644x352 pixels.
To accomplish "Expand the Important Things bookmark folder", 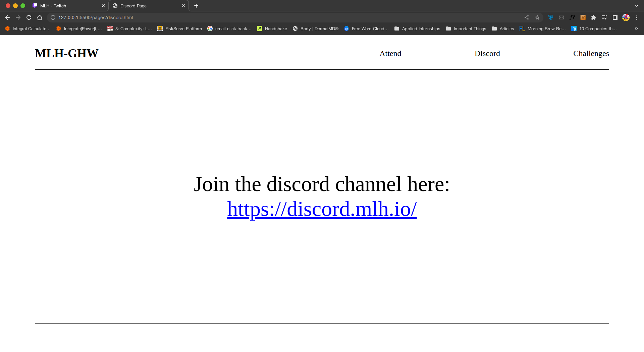I will click(x=466, y=28).
